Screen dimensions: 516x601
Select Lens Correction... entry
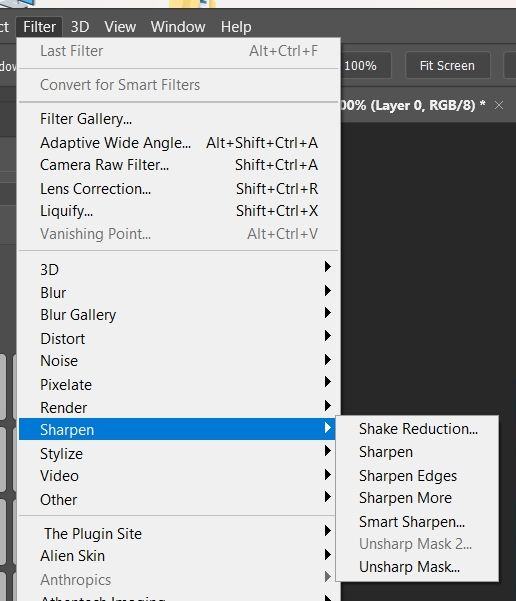click(x=179, y=189)
